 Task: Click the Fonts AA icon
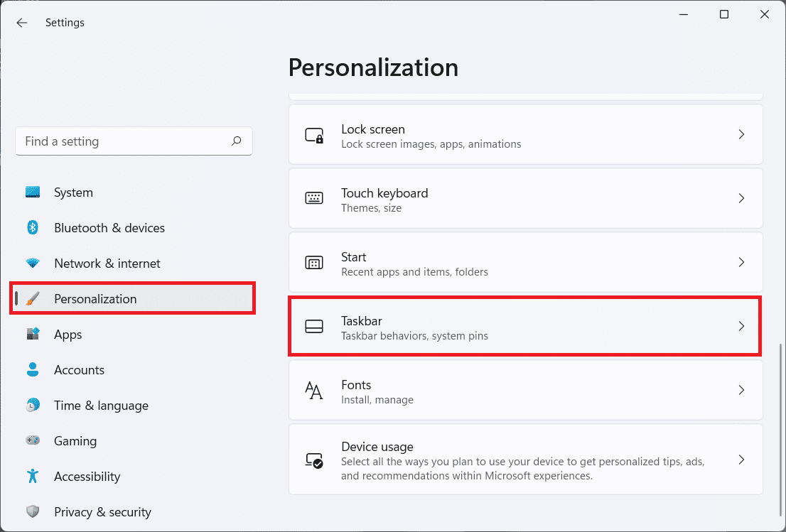pos(314,390)
